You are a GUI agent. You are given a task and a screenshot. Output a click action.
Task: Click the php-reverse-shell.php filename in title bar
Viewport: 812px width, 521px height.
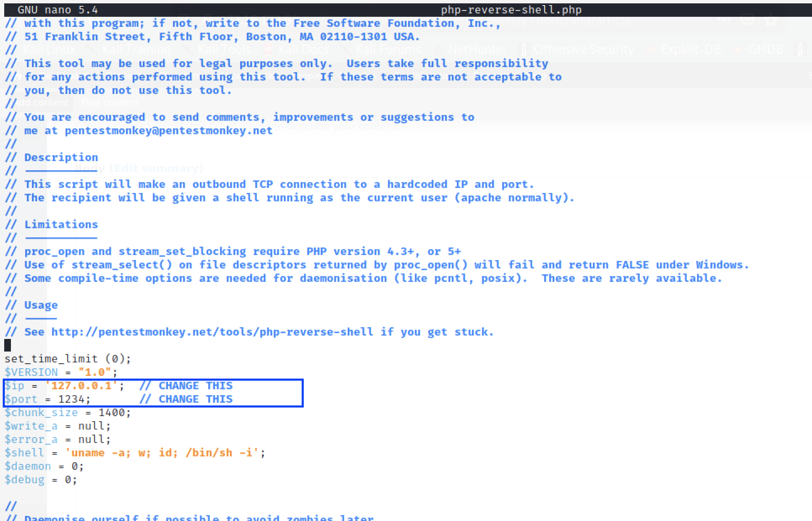point(511,10)
